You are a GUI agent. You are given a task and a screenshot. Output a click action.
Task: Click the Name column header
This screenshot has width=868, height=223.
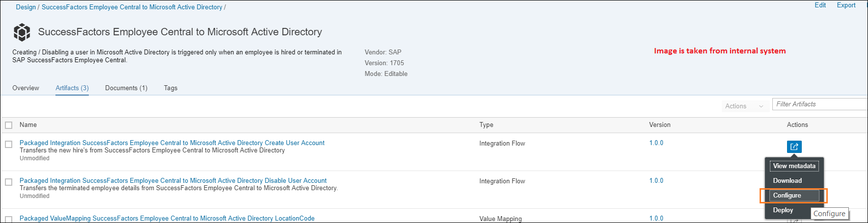tap(28, 125)
